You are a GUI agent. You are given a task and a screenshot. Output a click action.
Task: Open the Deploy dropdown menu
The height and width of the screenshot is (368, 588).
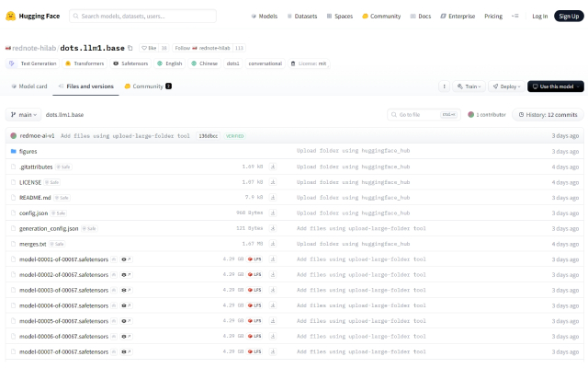pyautogui.click(x=506, y=86)
